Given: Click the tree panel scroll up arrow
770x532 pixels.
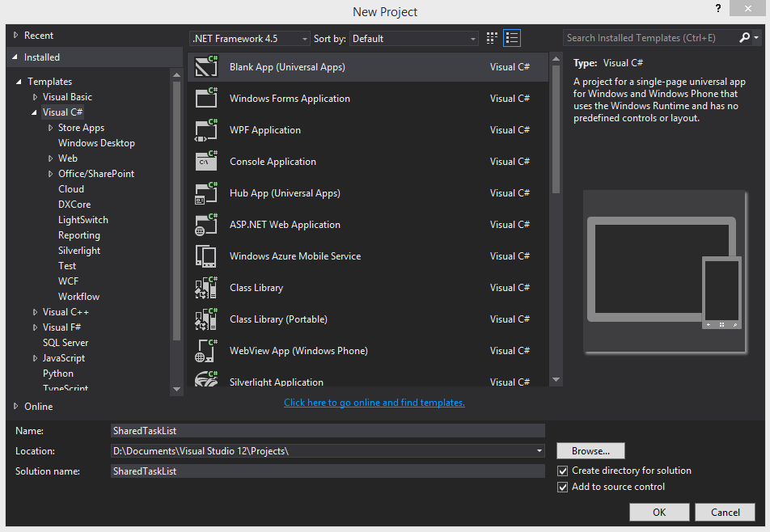Looking at the screenshot, I should (x=177, y=74).
